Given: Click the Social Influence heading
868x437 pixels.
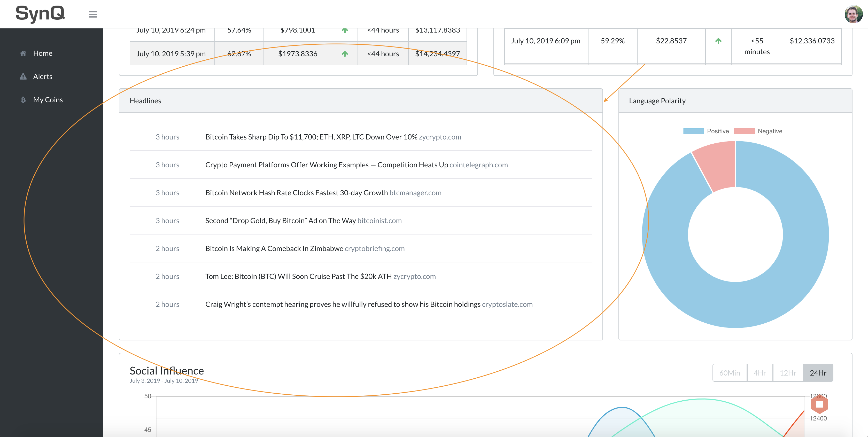Looking at the screenshot, I should pyautogui.click(x=167, y=371).
